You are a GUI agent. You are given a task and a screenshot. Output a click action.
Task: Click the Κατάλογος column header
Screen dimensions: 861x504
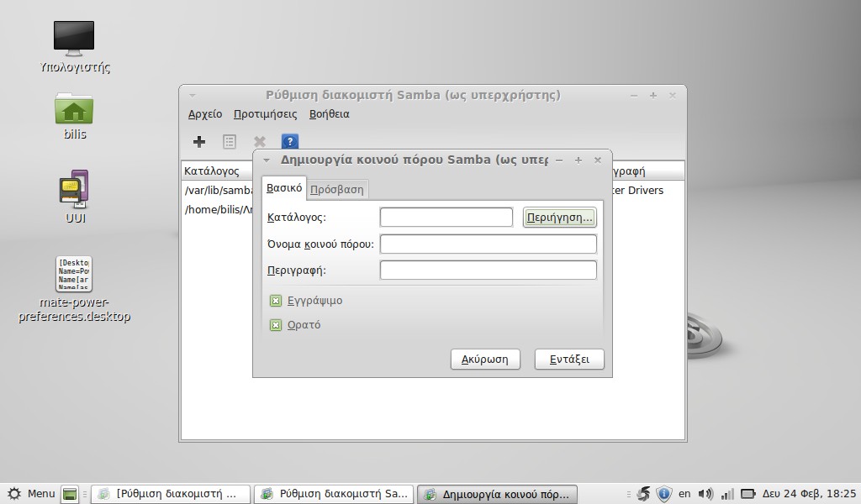(218, 171)
